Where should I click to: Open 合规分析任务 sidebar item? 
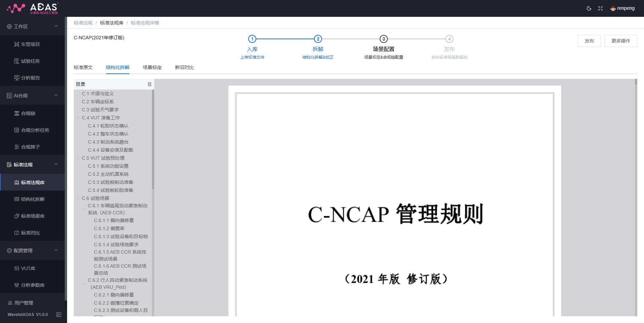coord(32,130)
